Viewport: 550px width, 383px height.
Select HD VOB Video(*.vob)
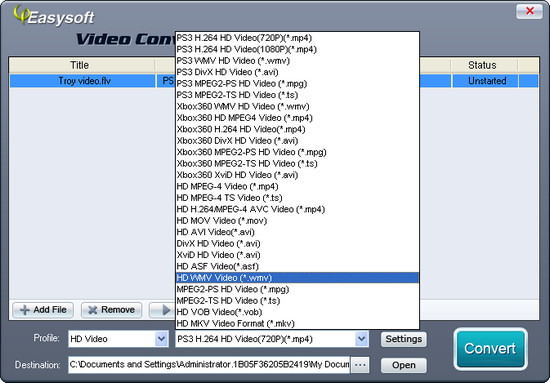coord(297,312)
